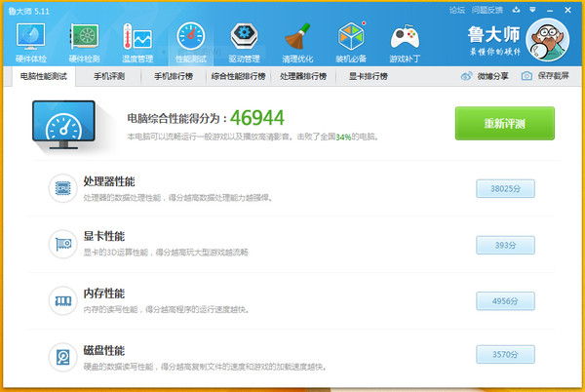The width and height of the screenshot is (585, 392).
Task: Switch to the 手机排行榜 tab
Action: [174, 76]
